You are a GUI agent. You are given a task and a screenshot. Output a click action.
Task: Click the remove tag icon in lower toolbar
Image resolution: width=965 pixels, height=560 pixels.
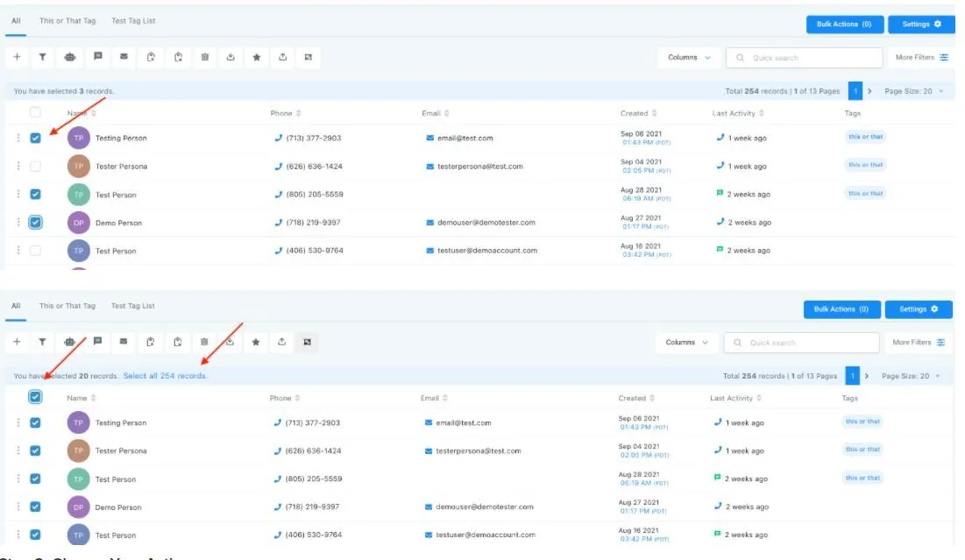point(178,342)
